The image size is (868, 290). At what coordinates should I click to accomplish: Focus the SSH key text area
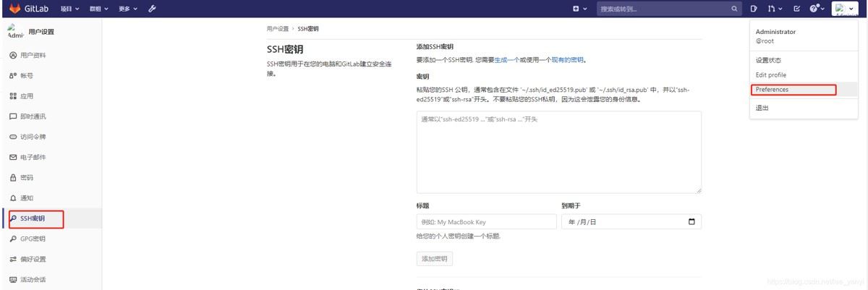tap(558, 152)
